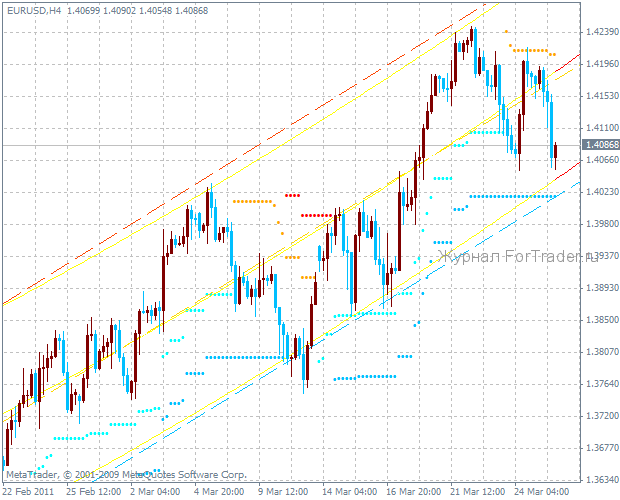Screen dimensions: 620x500
Task: Click the 25 Feb 12:00 time label
Action: [x=94, y=492]
